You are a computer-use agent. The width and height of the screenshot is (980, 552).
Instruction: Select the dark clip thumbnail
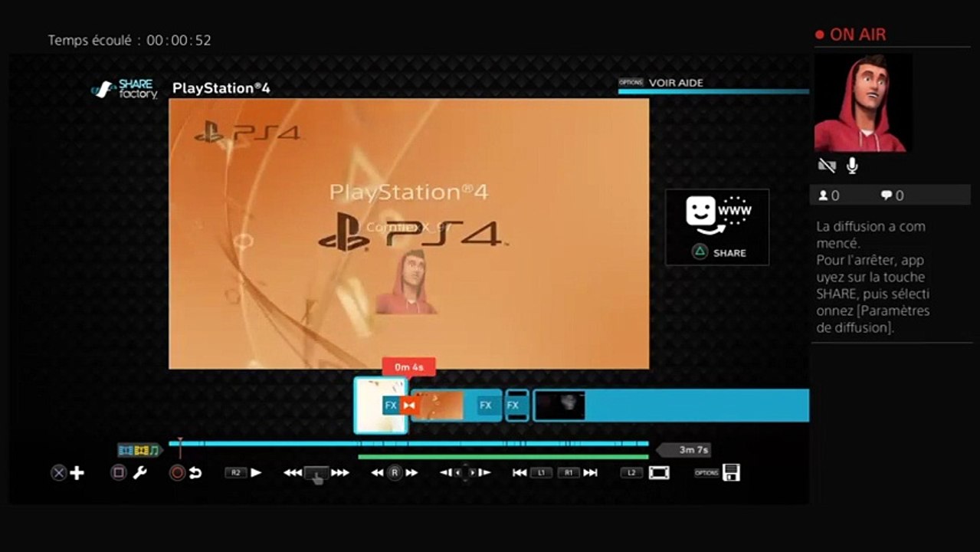pos(559,406)
